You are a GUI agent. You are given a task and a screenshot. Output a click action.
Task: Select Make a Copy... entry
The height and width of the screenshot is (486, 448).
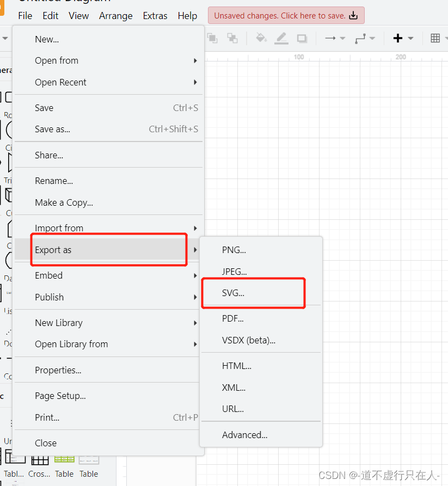click(108, 202)
